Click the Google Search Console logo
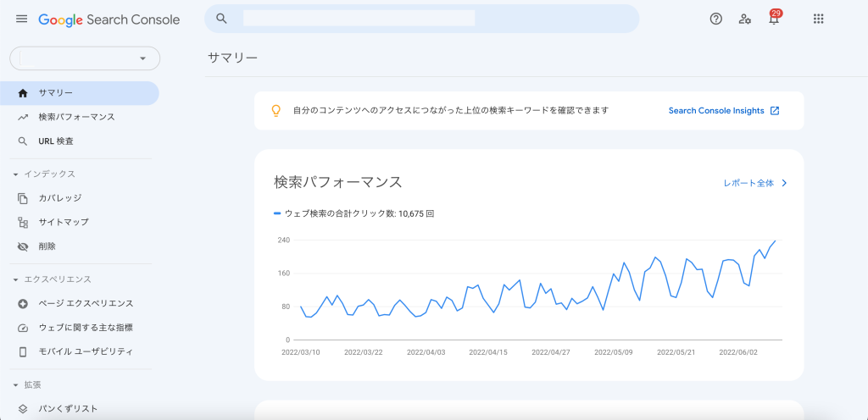 (x=109, y=19)
